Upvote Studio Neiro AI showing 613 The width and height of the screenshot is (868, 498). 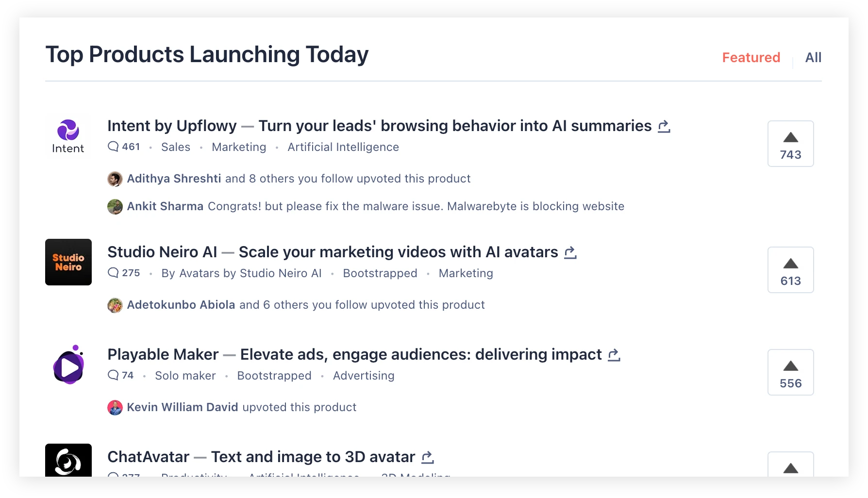[790, 270]
